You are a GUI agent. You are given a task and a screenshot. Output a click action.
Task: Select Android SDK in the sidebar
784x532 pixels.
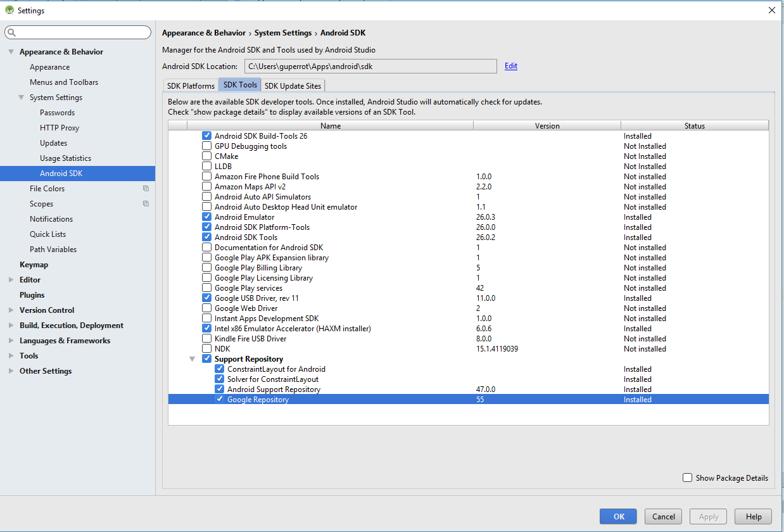77,174
